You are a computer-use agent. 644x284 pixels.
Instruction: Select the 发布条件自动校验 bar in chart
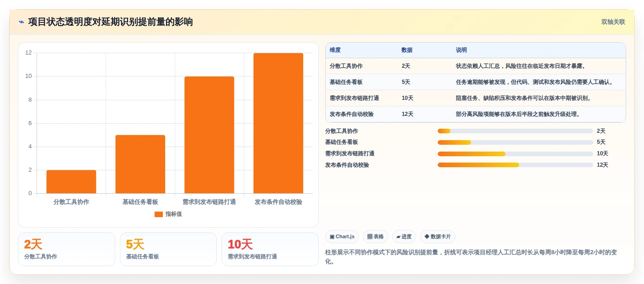click(279, 123)
